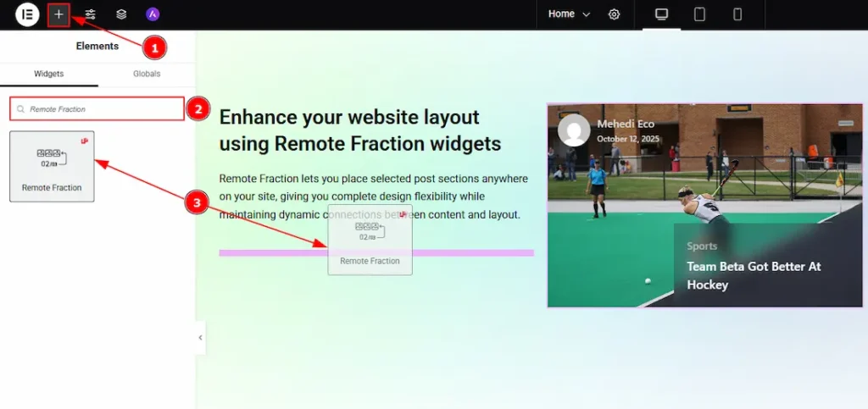Open page settings gear icon
This screenshot has height=409, width=868.
point(615,14)
